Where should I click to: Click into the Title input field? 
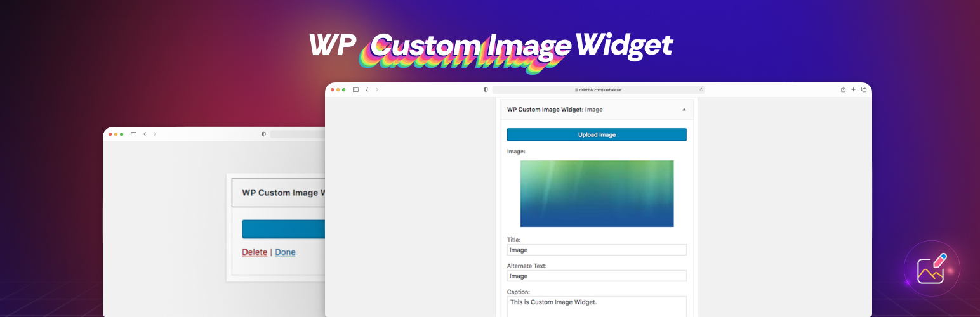click(597, 250)
